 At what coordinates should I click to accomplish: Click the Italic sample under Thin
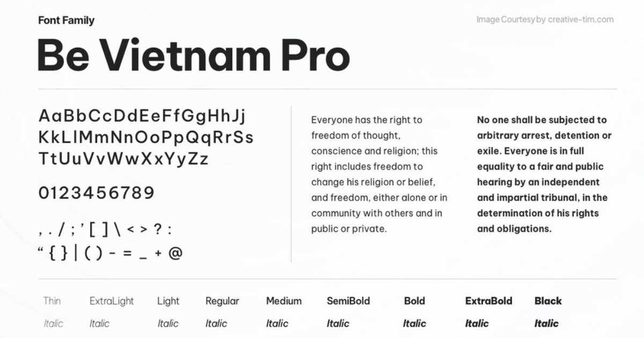click(53, 324)
